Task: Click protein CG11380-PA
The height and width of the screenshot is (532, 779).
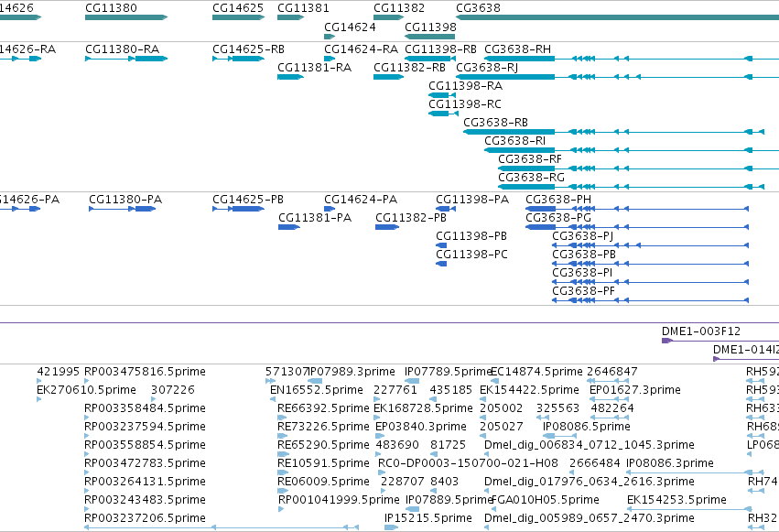Action: (x=125, y=200)
